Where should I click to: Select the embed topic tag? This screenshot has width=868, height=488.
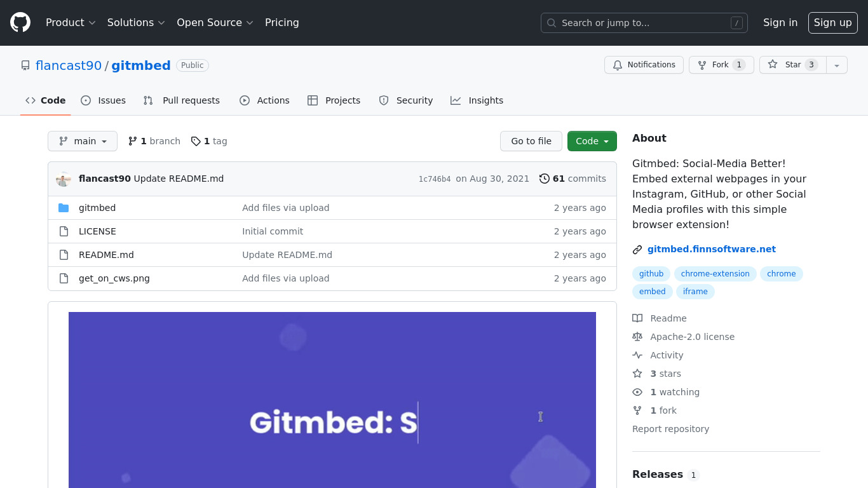point(653,292)
